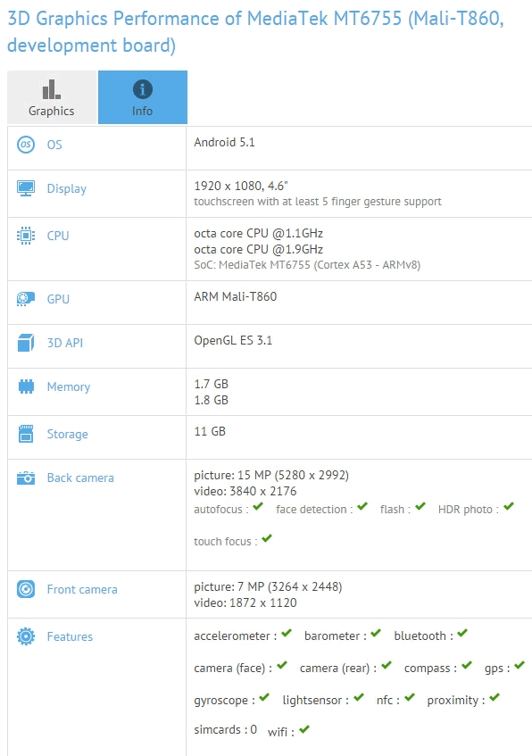The width and height of the screenshot is (532, 756).
Task: Click the 1920 x 1080, 4.6" display value
Action: click(x=241, y=186)
